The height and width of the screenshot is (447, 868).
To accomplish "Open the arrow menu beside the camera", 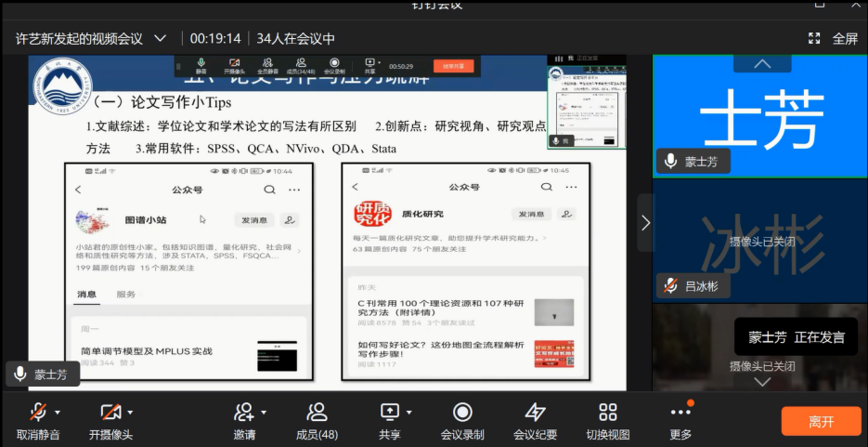I will click(x=130, y=412).
